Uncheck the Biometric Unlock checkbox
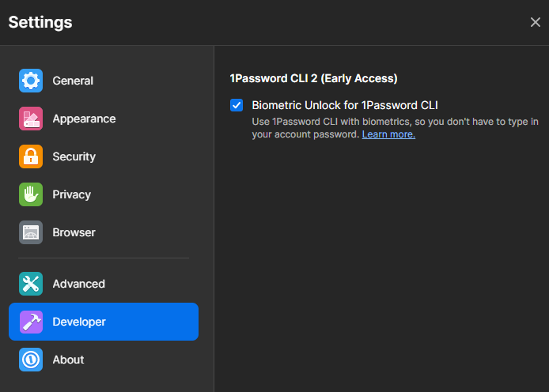Screen dimensions: 549x392 (x=237, y=105)
